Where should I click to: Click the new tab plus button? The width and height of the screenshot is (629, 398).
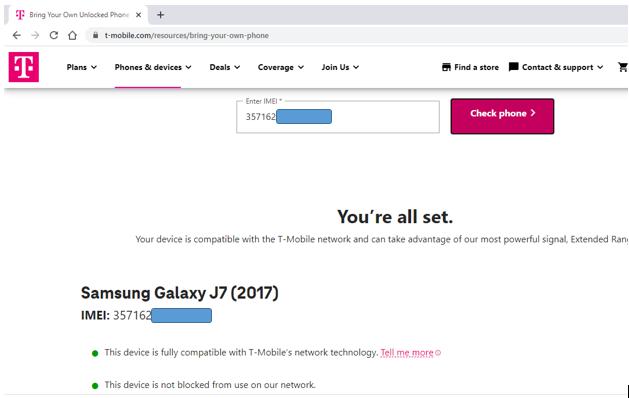(x=160, y=15)
